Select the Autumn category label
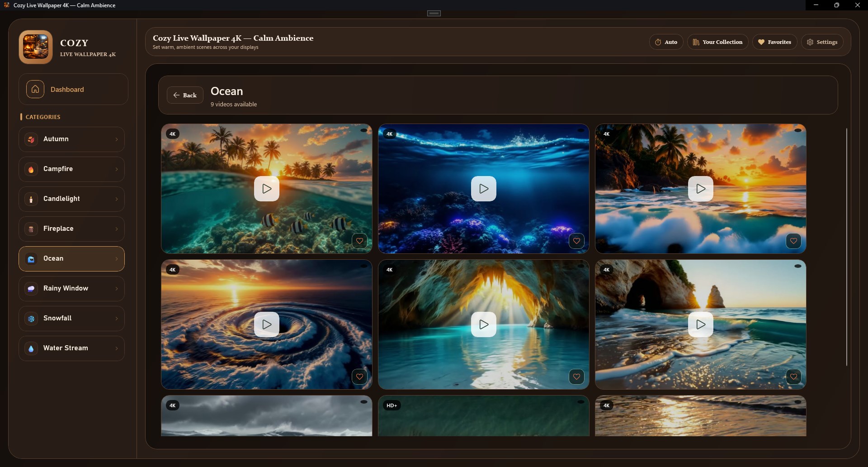The image size is (868, 467). coord(56,139)
